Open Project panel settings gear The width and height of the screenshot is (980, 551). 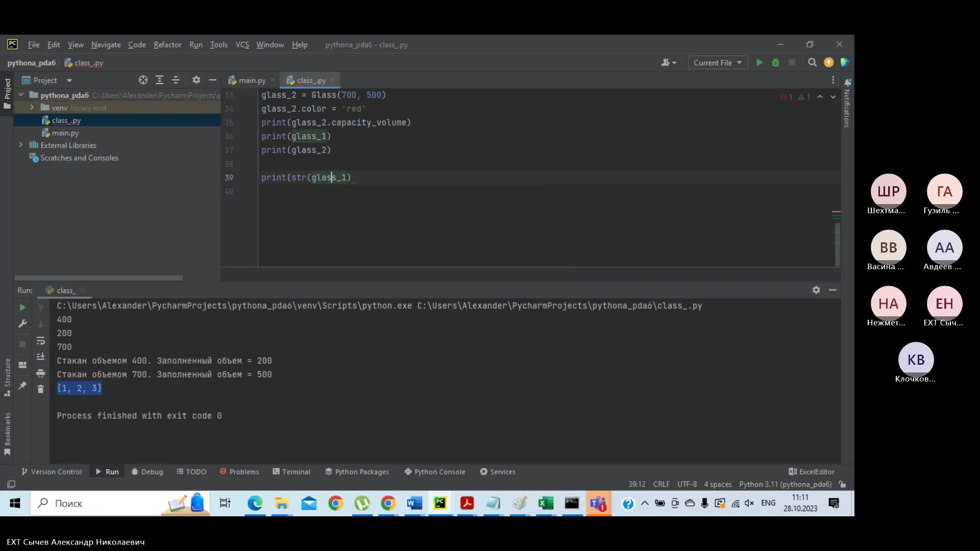196,80
